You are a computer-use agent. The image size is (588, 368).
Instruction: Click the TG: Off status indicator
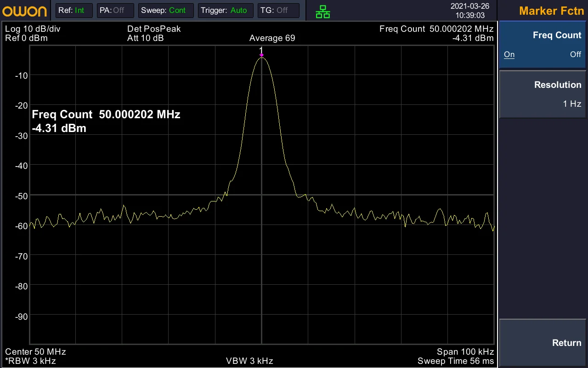[278, 10]
